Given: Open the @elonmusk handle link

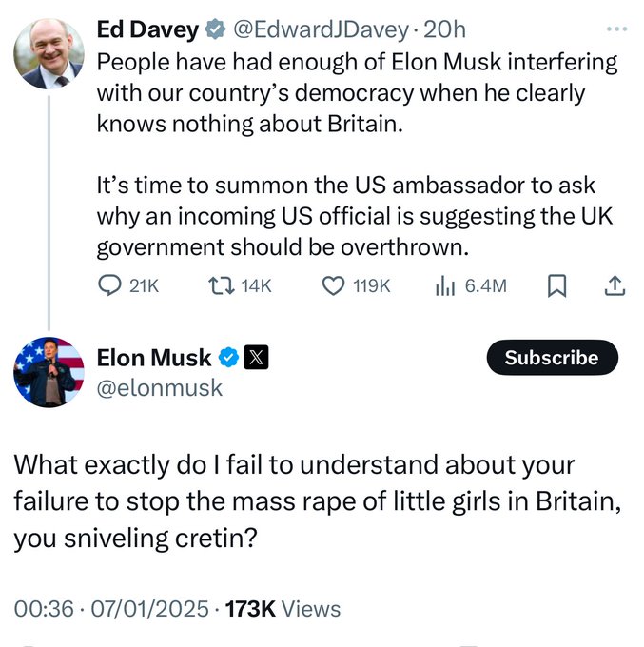Looking at the screenshot, I should pyautogui.click(x=160, y=387).
